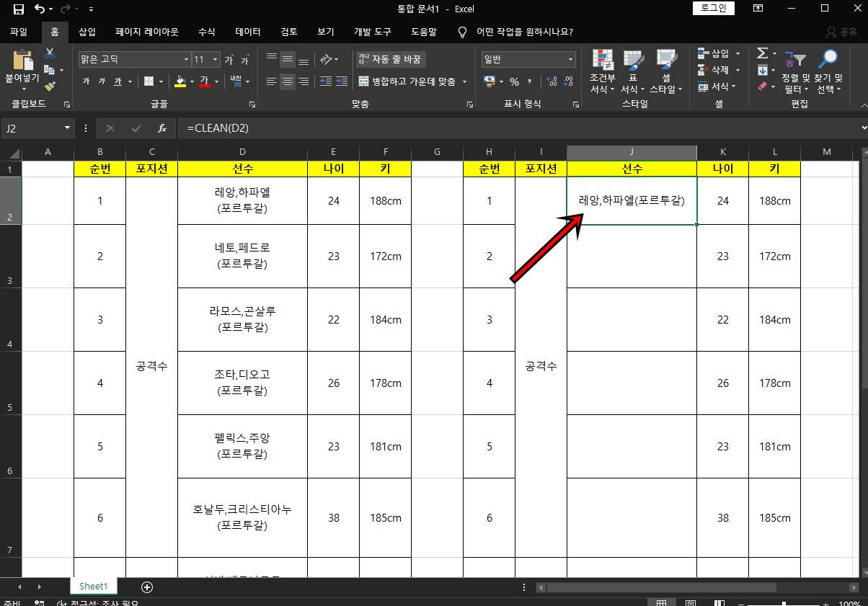Click the Paste (붙여넣기) clipboard icon
868x606 pixels.
tap(22, 59)
